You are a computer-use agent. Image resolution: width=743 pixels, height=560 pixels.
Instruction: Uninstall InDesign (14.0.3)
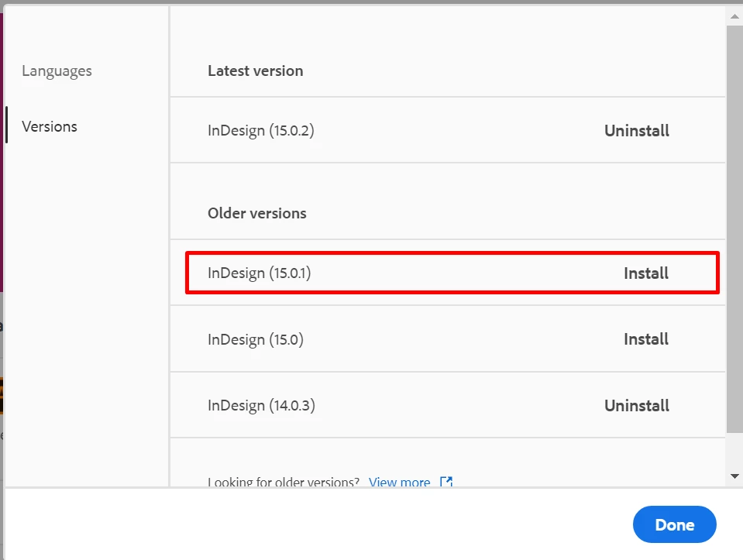[636, 406]
